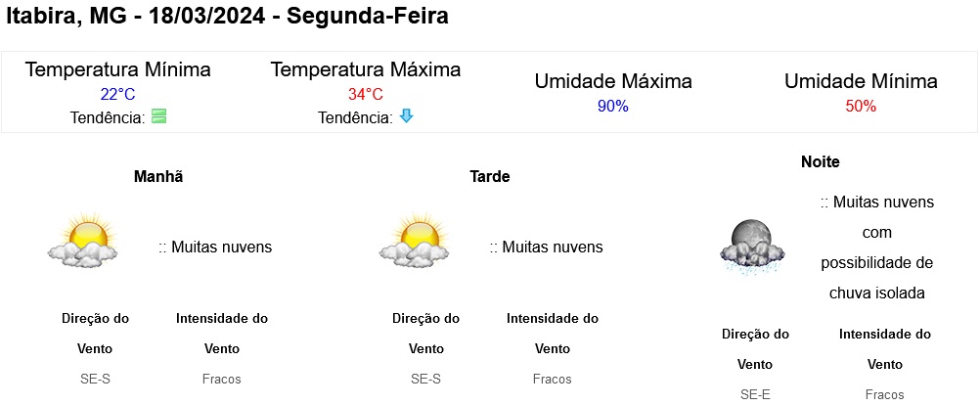Select the Itabira, MG date heading
This screenshot has height=406, width=980.
[x=228, y=17]
